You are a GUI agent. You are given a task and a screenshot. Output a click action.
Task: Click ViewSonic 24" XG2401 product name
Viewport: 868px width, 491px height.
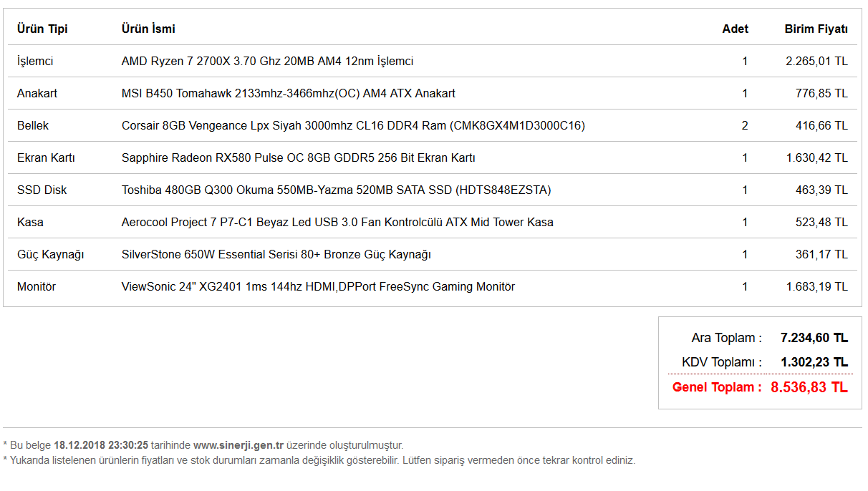[318, 287]
